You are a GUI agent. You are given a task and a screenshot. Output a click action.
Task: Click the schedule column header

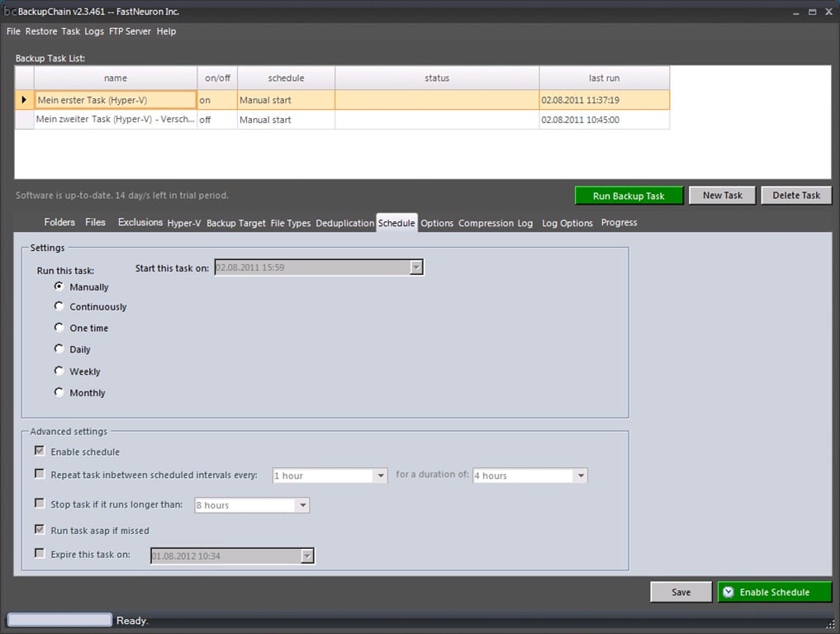point(286,78)
